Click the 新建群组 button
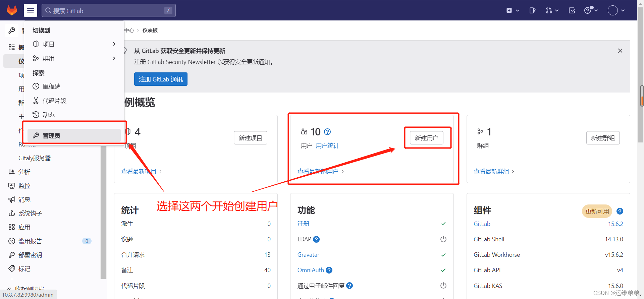The width and height of the screenshot is (644, 299). coord(603,138)
